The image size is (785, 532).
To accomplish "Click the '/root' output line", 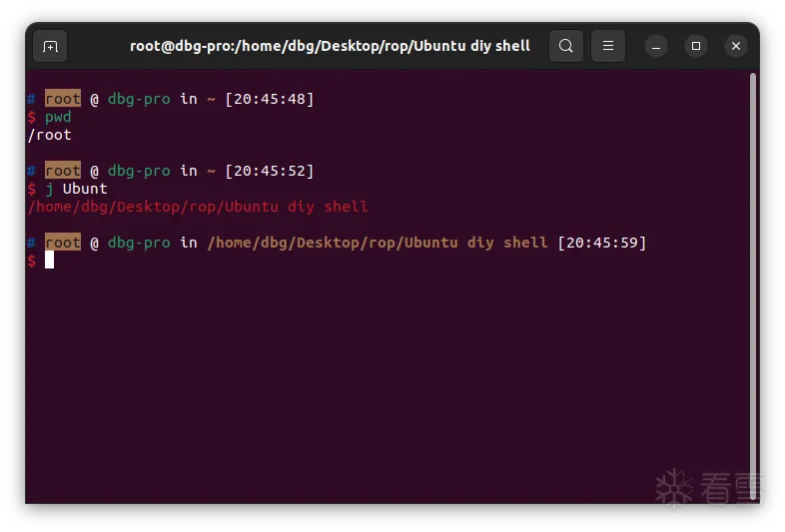I will click(50, 135).
